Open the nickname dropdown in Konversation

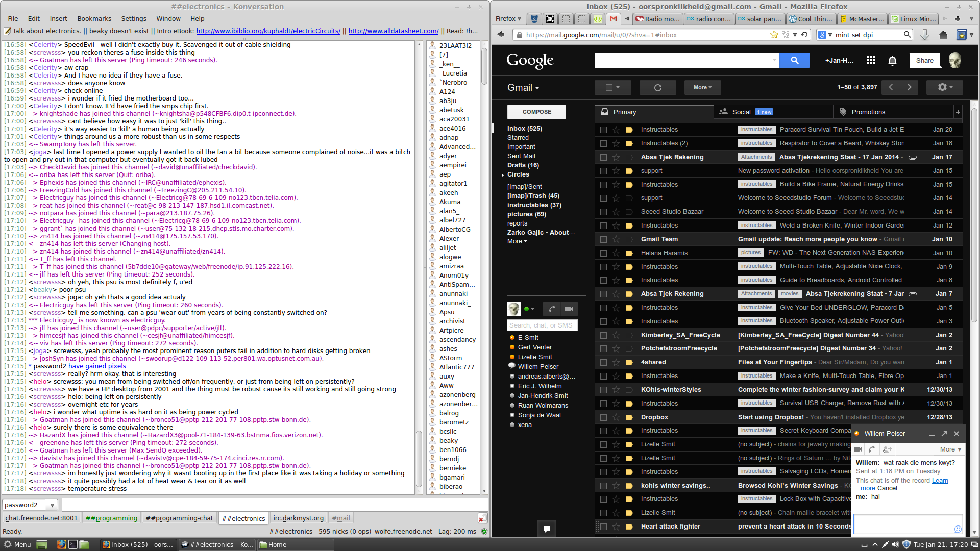52,505
